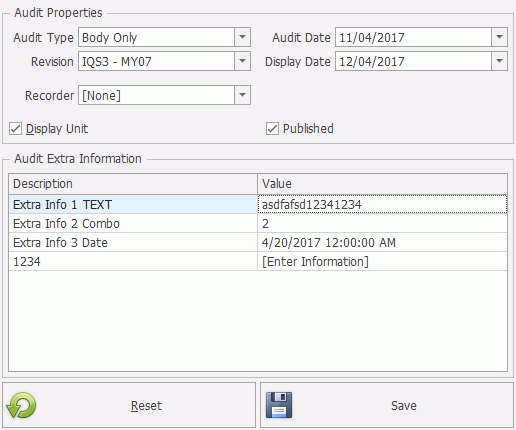This screenshot has height=430, width=516.
Task: Expand the Display Date picker arrow
Action: pos(499,61)
